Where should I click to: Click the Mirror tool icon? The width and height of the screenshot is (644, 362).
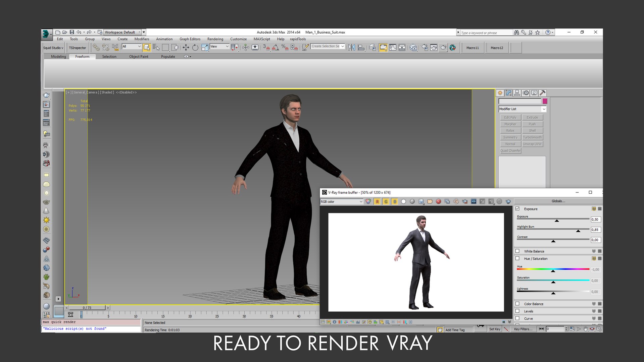tap(352, 48)
